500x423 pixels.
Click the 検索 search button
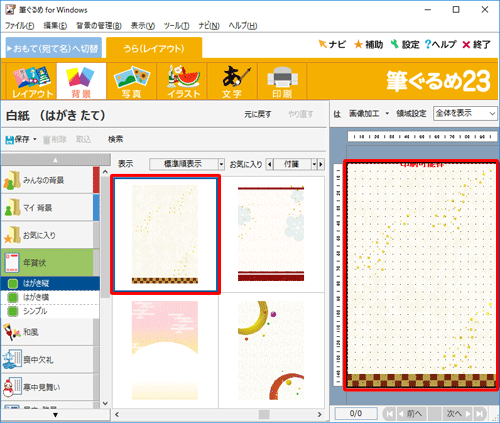pos(115,139)
